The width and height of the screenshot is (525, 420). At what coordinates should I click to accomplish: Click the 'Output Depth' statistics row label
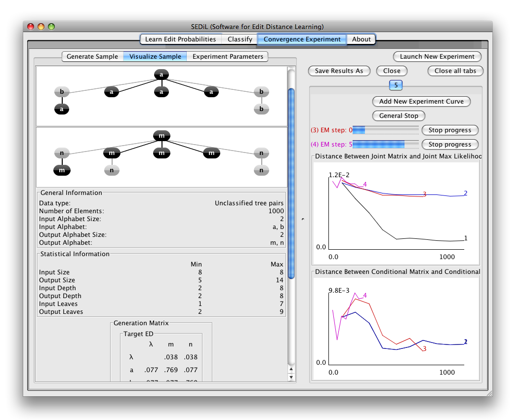(x=60, y=296)
